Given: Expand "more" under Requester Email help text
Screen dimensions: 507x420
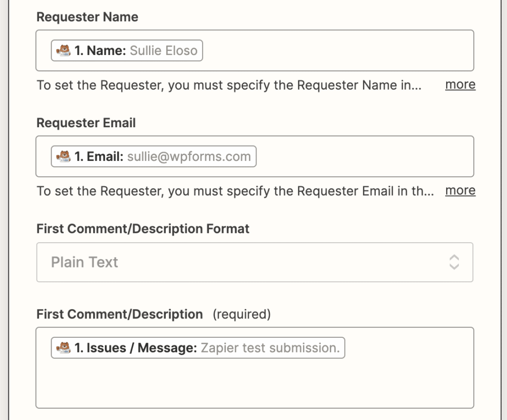Looking at the screenshot, I should click(460, 191).
